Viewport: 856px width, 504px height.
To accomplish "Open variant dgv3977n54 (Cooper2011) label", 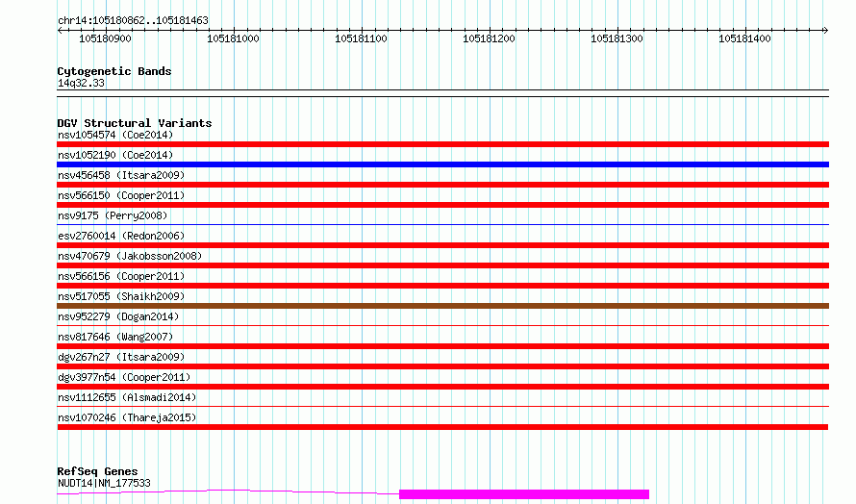I will 124,377.
